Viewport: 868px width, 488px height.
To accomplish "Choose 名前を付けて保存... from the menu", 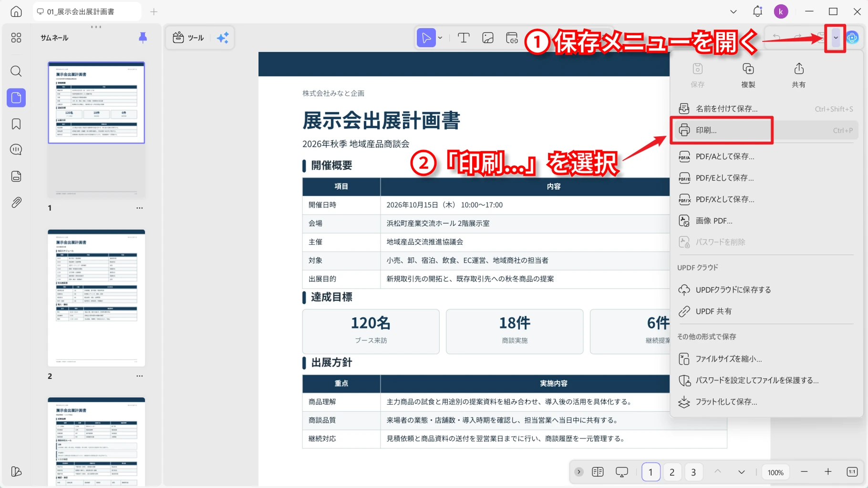I will (765, 109).
